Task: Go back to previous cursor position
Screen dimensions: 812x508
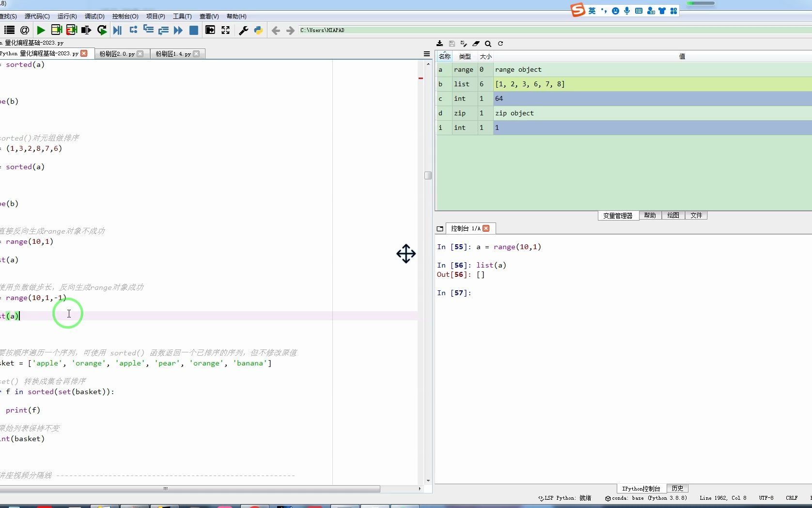Action: pyautogui.click(x=276, y=31)
